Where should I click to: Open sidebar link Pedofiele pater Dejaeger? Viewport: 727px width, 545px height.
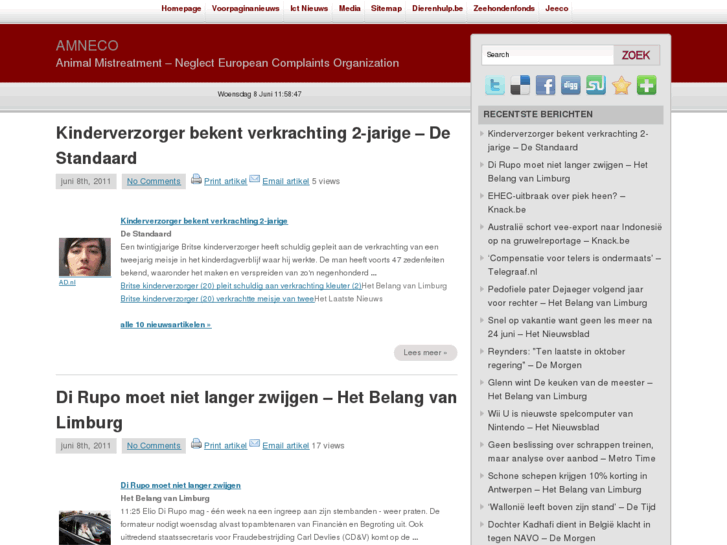coord(568,296)
